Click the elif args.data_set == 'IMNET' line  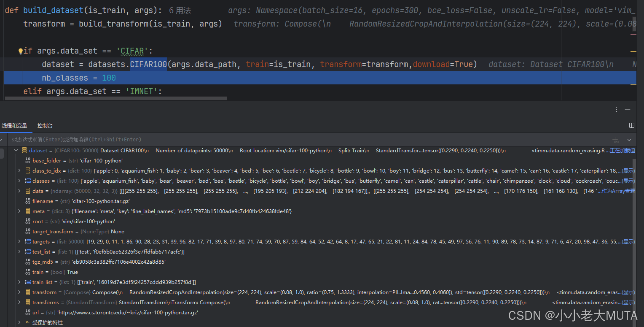click(x=93, y=91)
